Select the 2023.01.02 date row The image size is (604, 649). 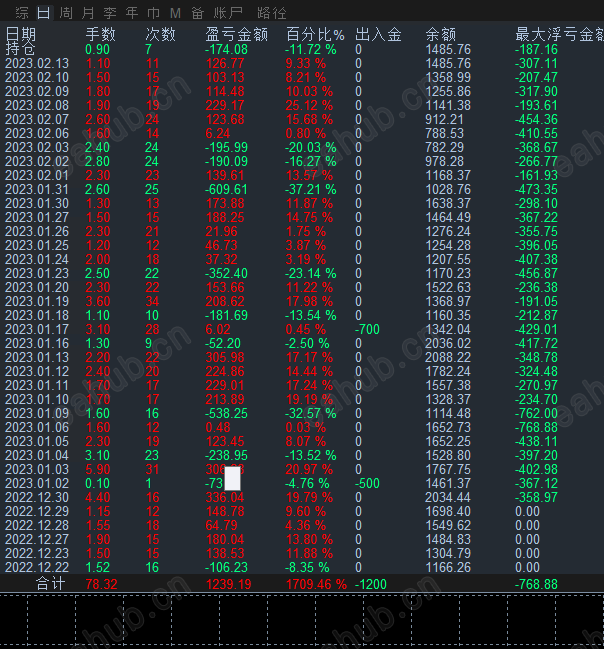pos(37,483)
